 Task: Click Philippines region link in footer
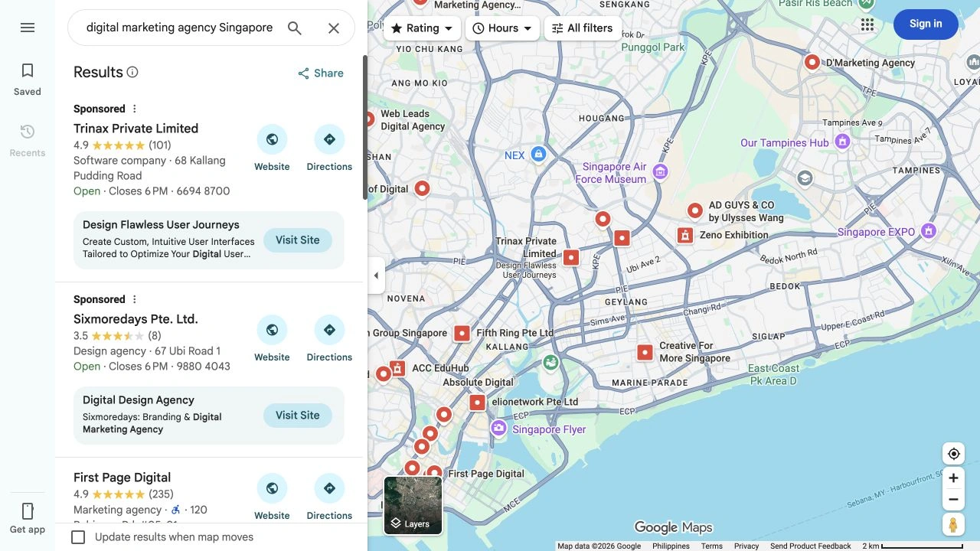[x=671, y=546]
